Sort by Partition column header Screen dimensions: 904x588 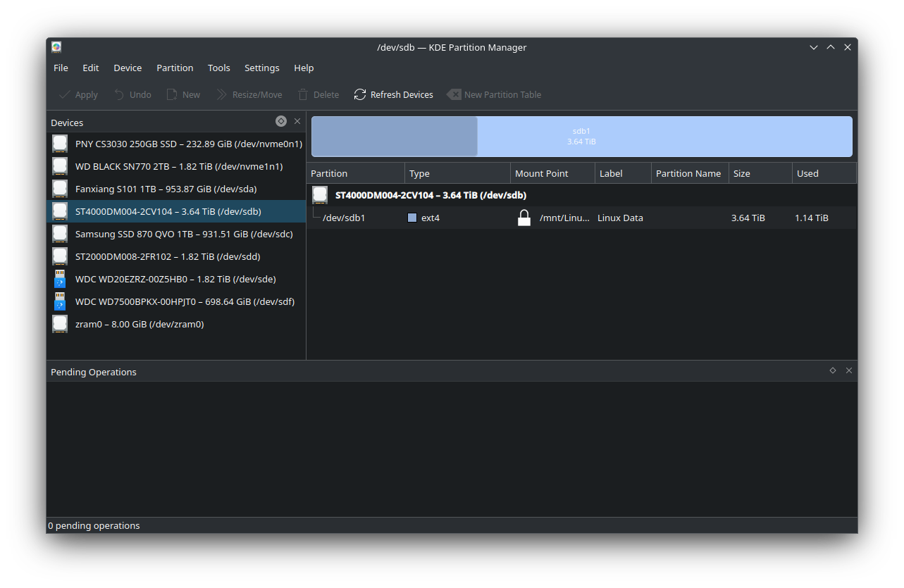356,173
